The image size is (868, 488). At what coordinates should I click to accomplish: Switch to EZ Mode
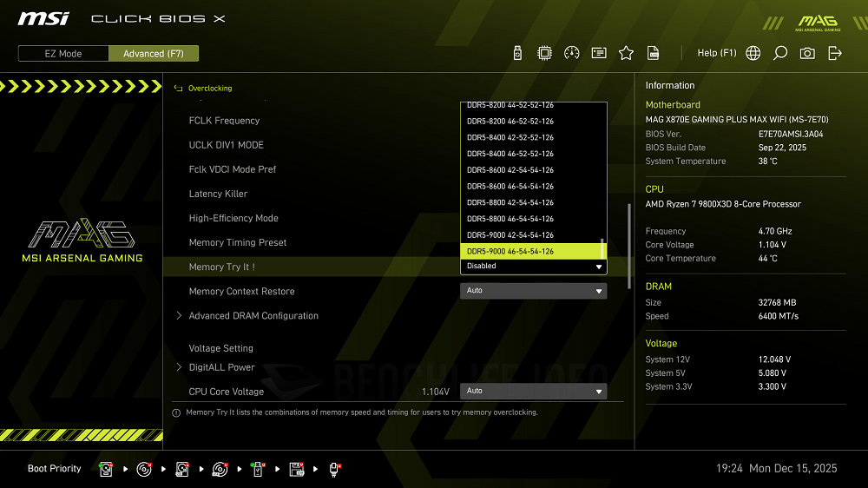[63, 54]
